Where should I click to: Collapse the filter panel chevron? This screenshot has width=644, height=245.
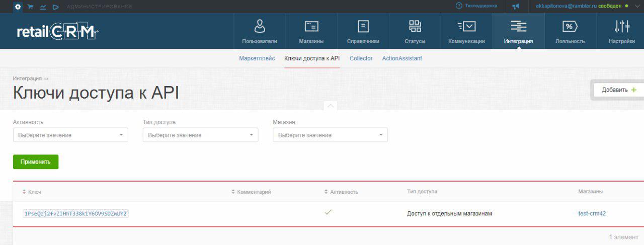coord(331,106)
